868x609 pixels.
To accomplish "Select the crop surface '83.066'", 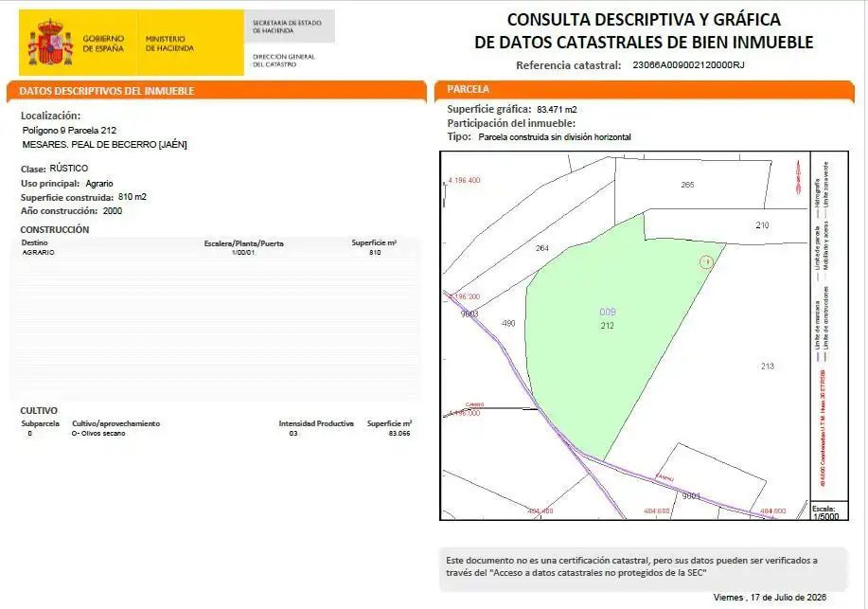I will pos(399,434).
